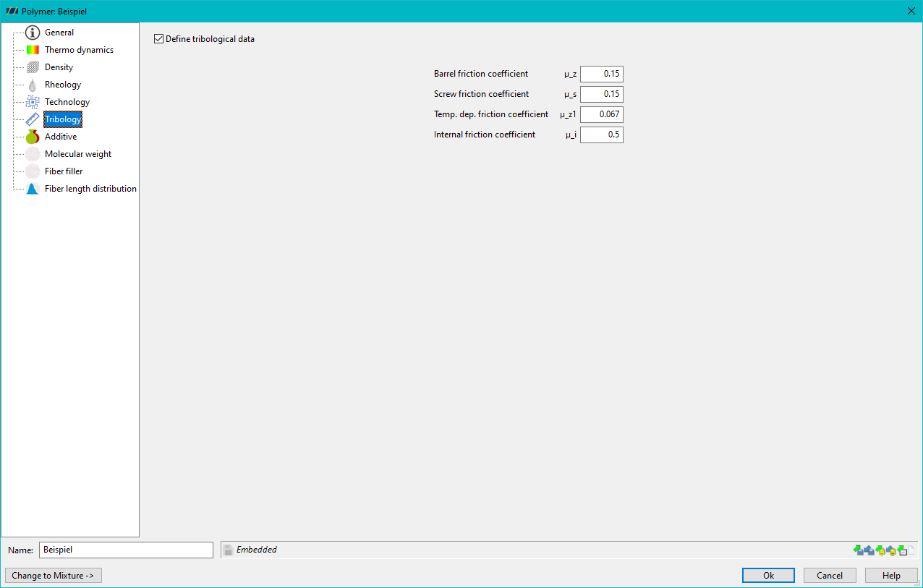This screenshot has width=923, height=588.
Task: Click the Ok button
Action: click(x=768, y=576)
